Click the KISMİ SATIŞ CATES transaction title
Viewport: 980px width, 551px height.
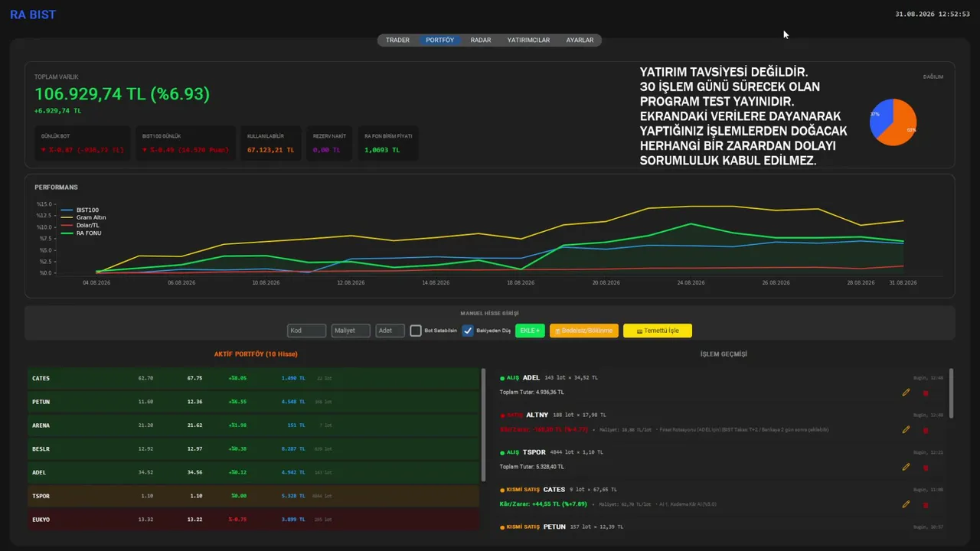533,490
